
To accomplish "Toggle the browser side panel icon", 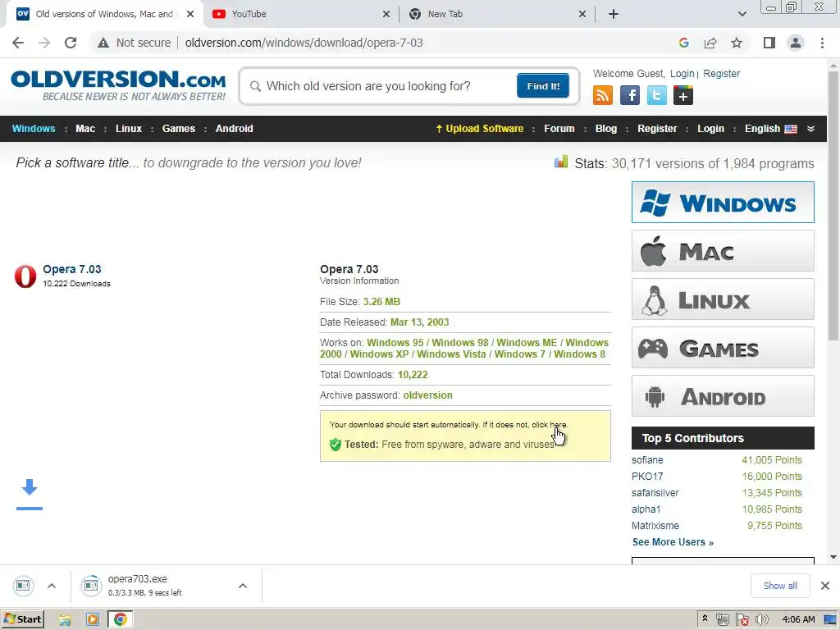I will [769, 43].
